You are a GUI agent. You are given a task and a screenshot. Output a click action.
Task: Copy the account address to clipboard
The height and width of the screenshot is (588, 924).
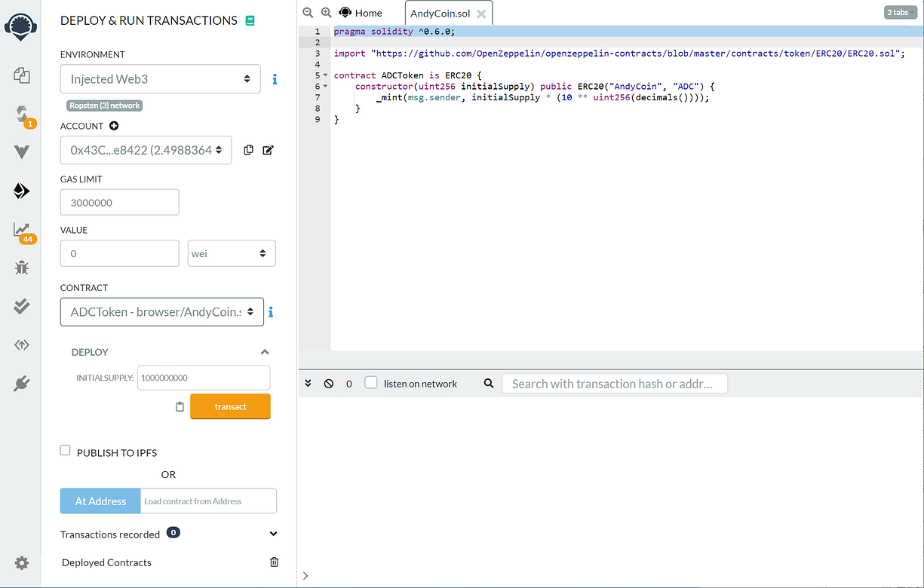coord(248,150)
